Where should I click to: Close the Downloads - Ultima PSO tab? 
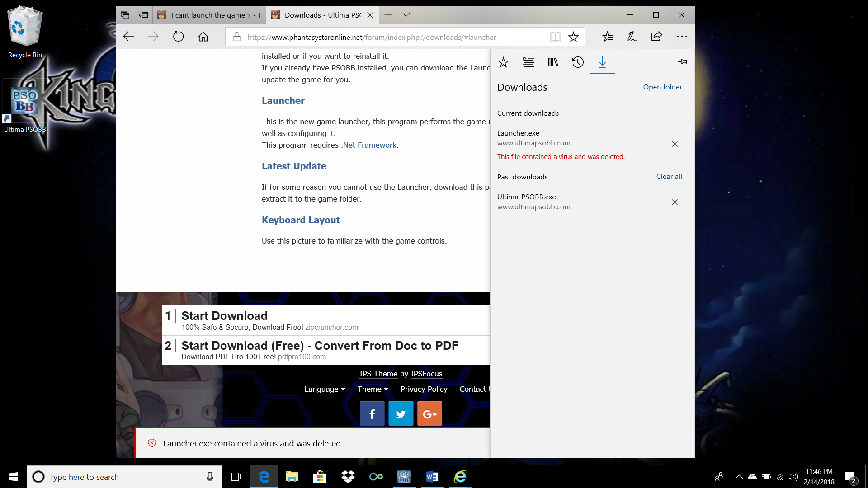pyautogui.click(x=370, y=15)
